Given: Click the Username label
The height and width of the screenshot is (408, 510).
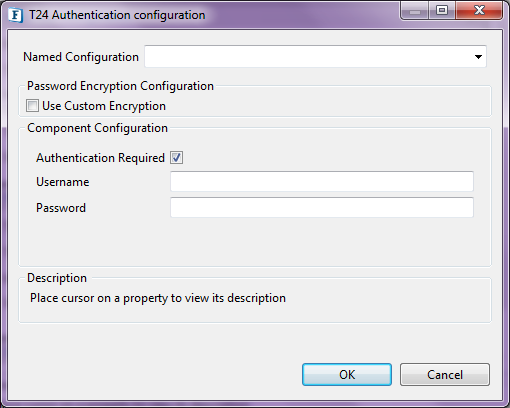Looking at the screenshot, I should pos(63,182).
